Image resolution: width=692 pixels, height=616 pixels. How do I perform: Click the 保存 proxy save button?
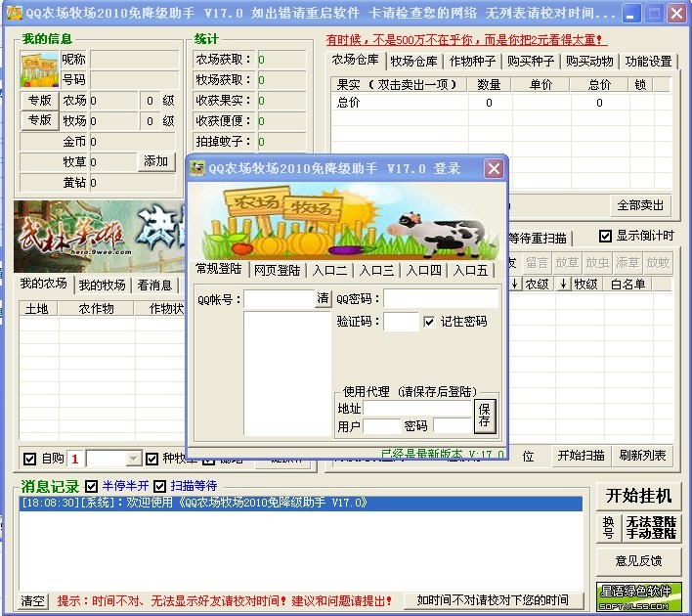coord(485,417)
